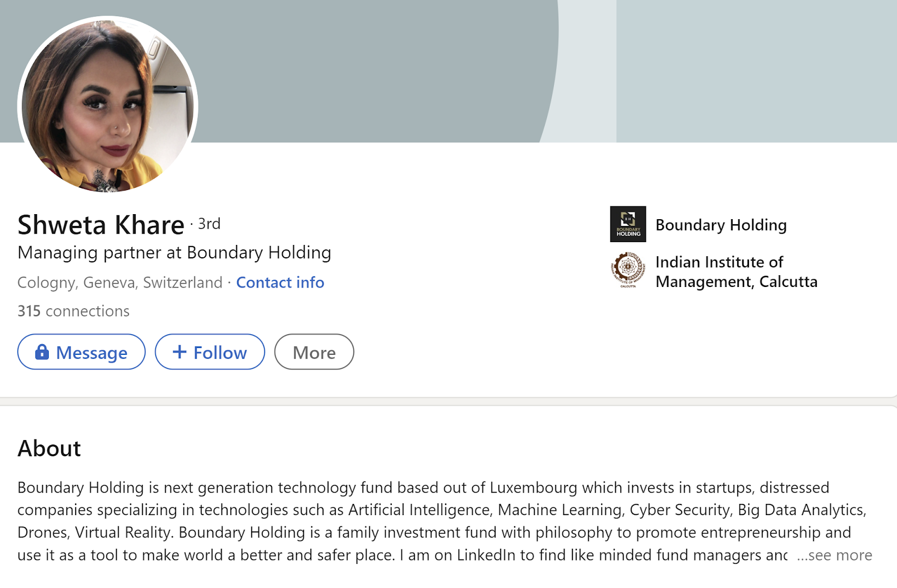The height and width of the screenshot is (588, 897).
Task: Click the About section heading
Action: pyautogui.click(x=49, y=448)
